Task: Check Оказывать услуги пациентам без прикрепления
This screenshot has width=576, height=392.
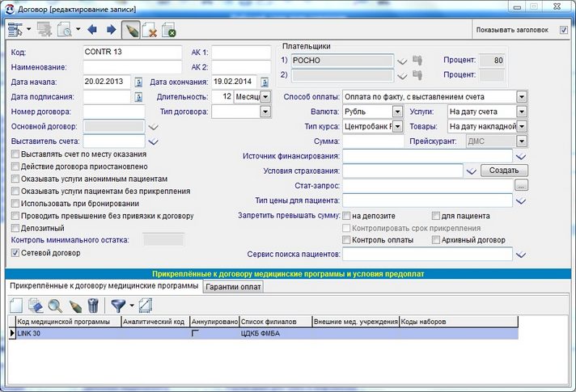Action: (x=15, y=192)
